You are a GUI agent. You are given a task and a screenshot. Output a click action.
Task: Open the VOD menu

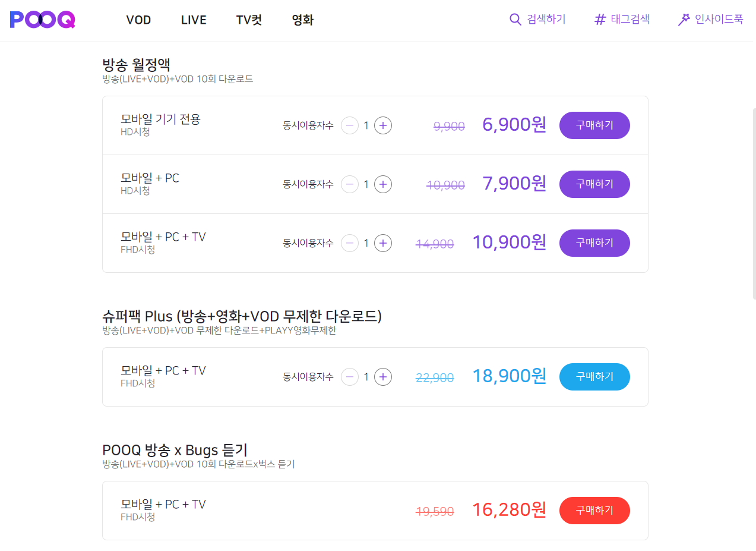(138, 20)
